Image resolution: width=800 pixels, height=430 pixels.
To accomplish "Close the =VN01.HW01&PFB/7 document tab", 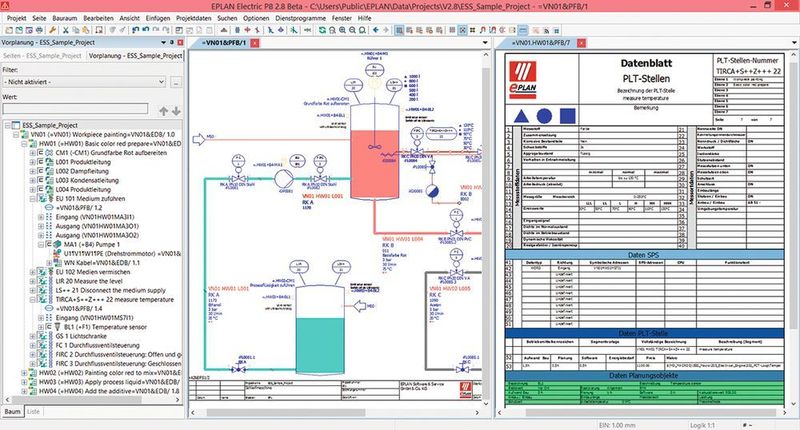I will [x=581, y=43].
